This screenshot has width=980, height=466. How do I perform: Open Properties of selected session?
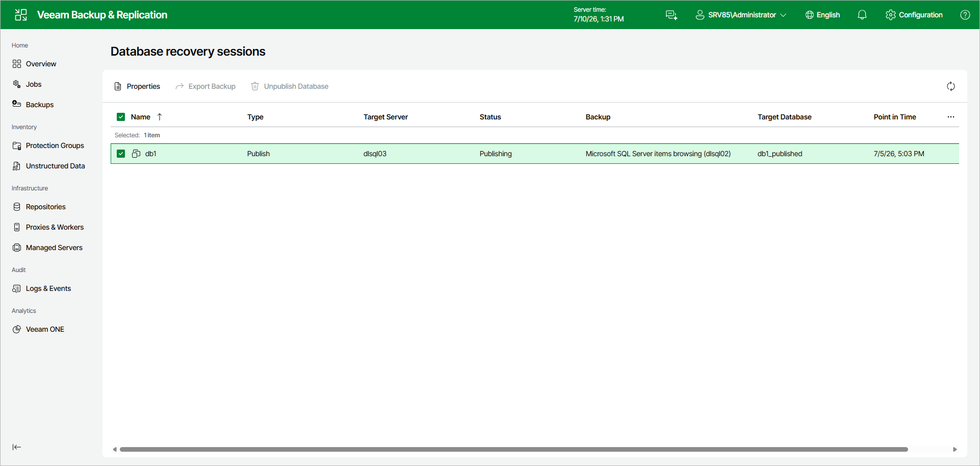pyautogui.click(x=137, y=86)
